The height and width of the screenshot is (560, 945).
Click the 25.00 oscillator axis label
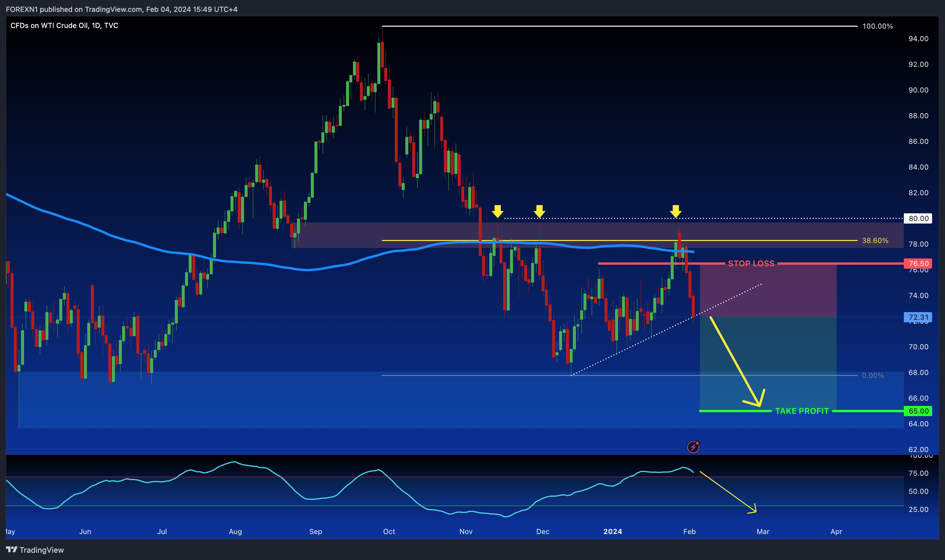(x=918, y=509)
